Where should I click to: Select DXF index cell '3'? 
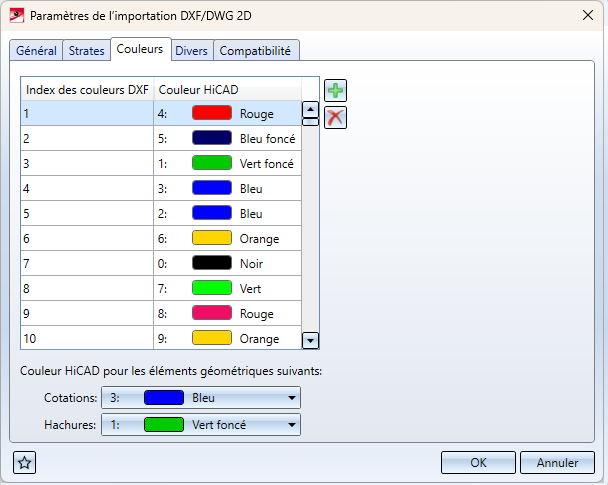pyautogui.click(x=87, y=163)
